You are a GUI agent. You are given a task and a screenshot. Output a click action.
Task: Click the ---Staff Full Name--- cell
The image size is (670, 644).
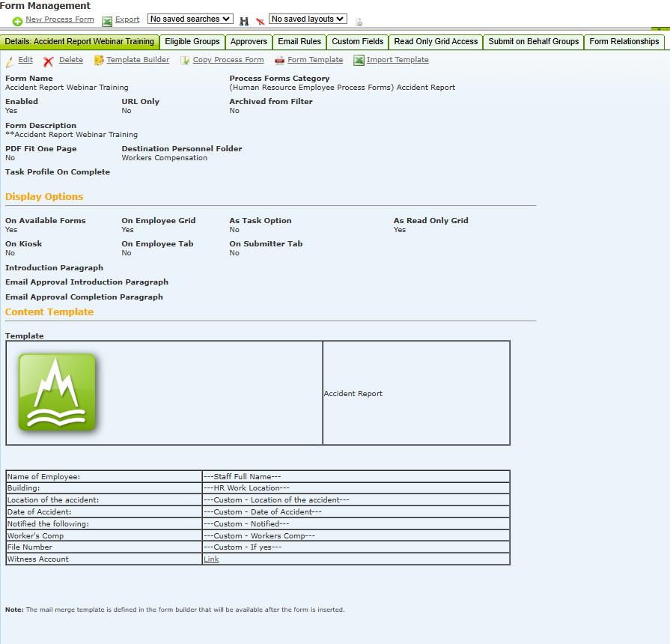click(x=356, y=476)
